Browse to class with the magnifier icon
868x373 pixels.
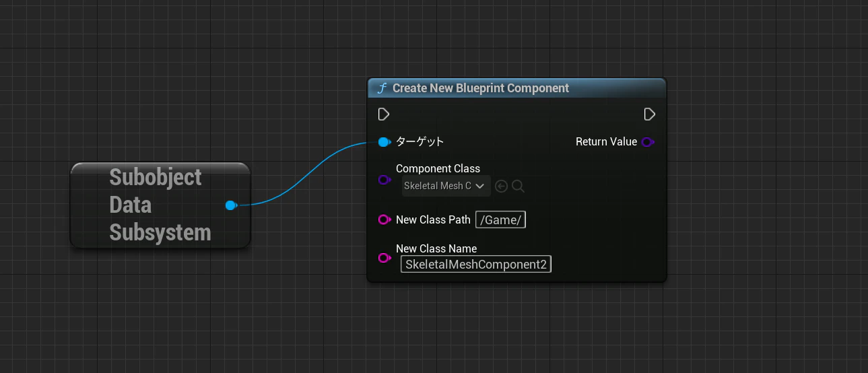[518, 186]
